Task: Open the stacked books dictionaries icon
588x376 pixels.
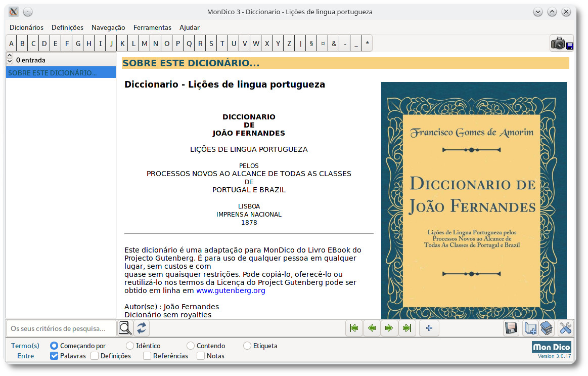Action: [x=547, y=328]
